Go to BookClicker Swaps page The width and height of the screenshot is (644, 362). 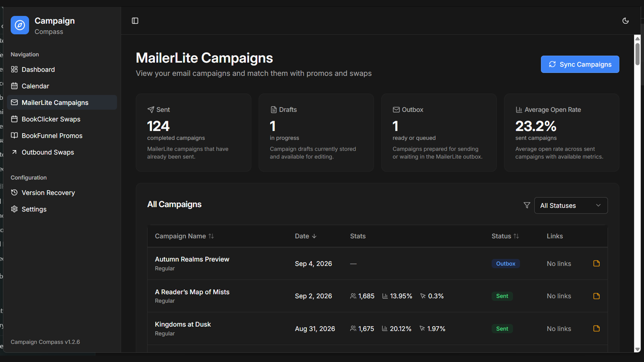[x=62, y=119]
